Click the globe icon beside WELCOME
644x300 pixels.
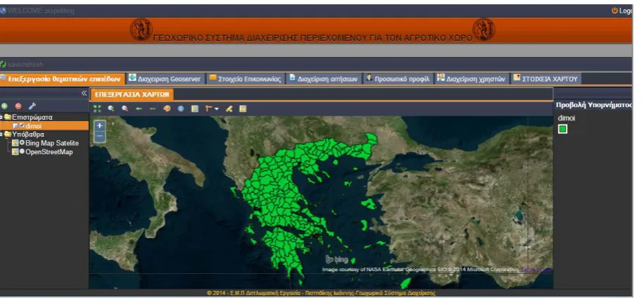coord(4,11)
